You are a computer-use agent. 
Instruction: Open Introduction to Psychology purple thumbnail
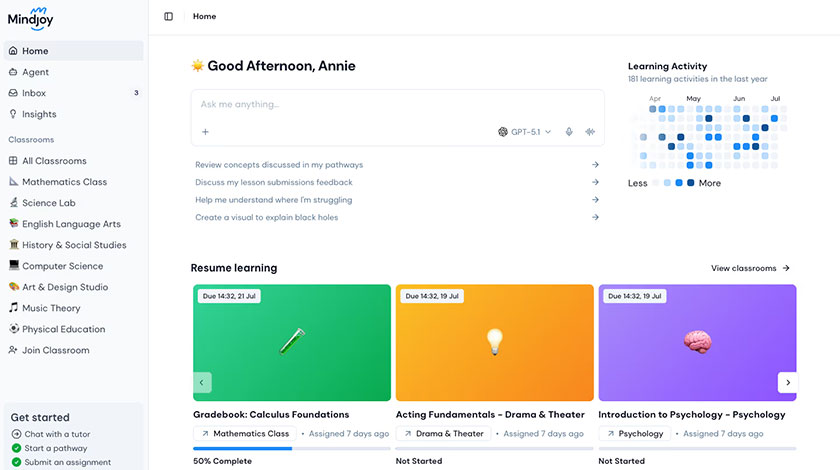(698, 342)
